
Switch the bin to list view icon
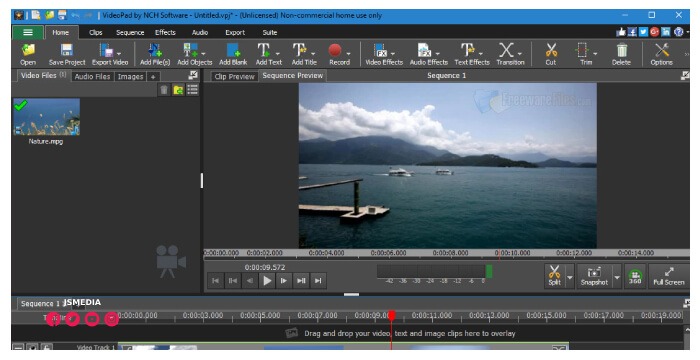192,90
